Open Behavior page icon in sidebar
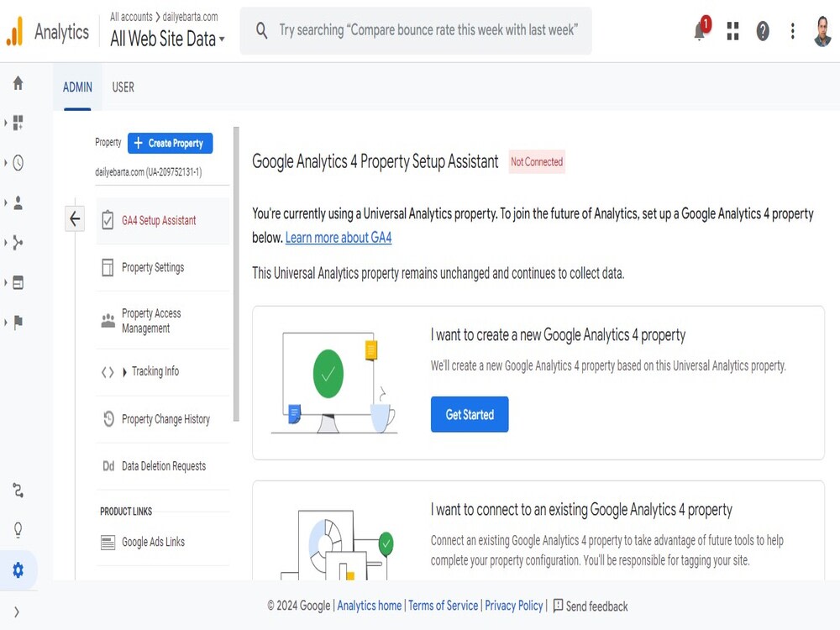840x630 pixels. pos(18,282)
